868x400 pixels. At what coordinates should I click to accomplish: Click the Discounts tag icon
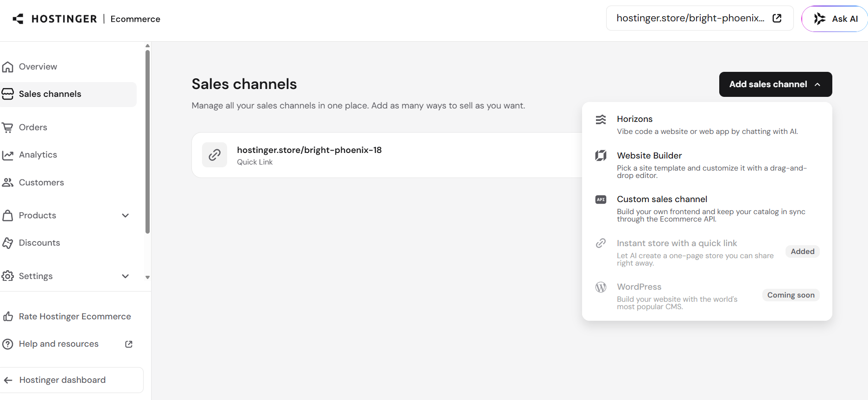(x=7, y=243)
